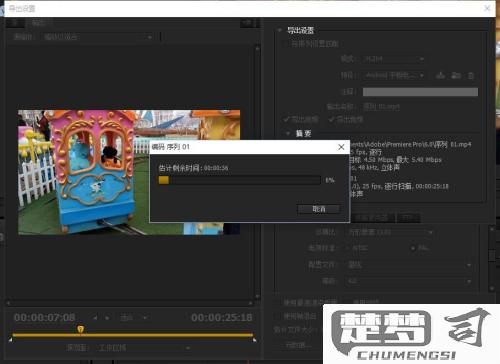The height and width of the screenshot is (364, 500).
Task: Click the out point triangle at the timeline end
Action: [255, 340]
